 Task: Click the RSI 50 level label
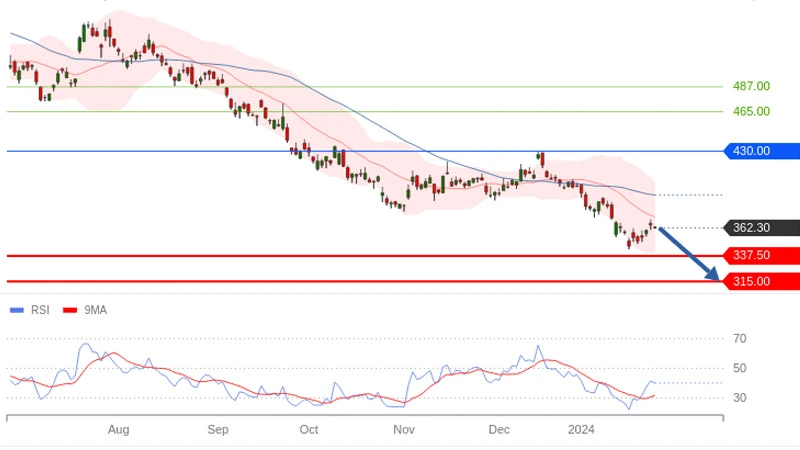tap(739, 368)
